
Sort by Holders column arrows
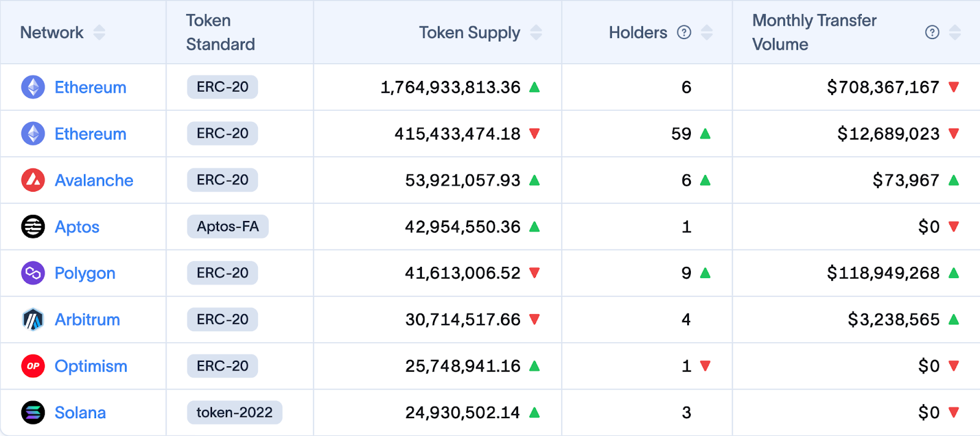707,32
